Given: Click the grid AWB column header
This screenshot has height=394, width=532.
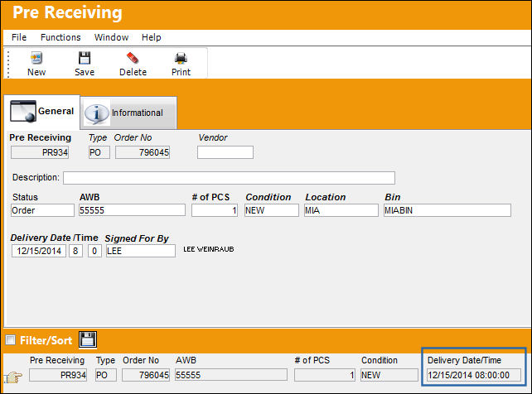Looking at the screenshot, I should [186, 360].
